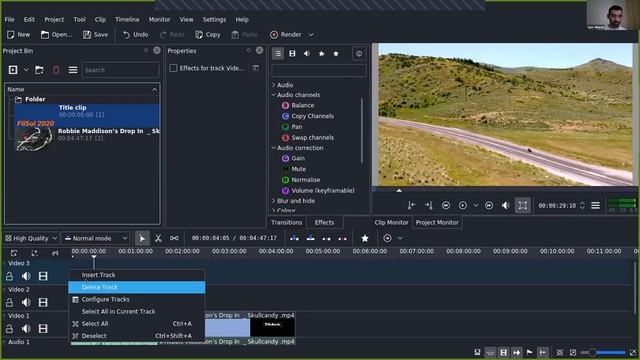Screen dimensions: 640x360
Task: Open the Normal mode edit mode dropdown
Action: (96, 238)
